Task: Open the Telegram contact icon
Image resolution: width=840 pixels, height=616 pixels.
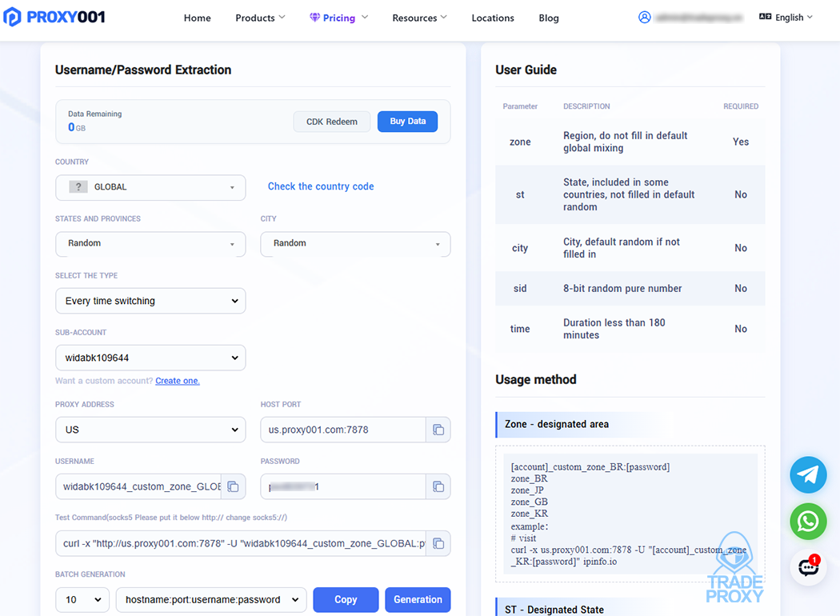Action: point(808,475)
